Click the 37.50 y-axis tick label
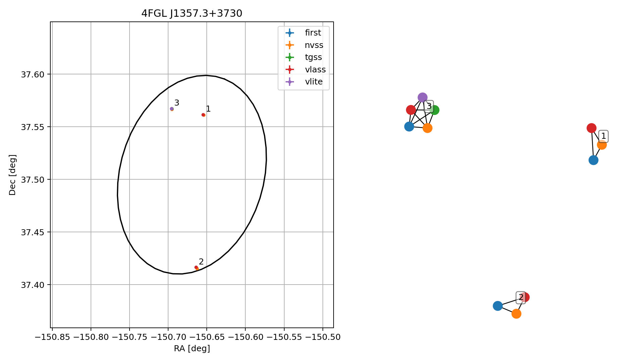 (x=33, y=180)
